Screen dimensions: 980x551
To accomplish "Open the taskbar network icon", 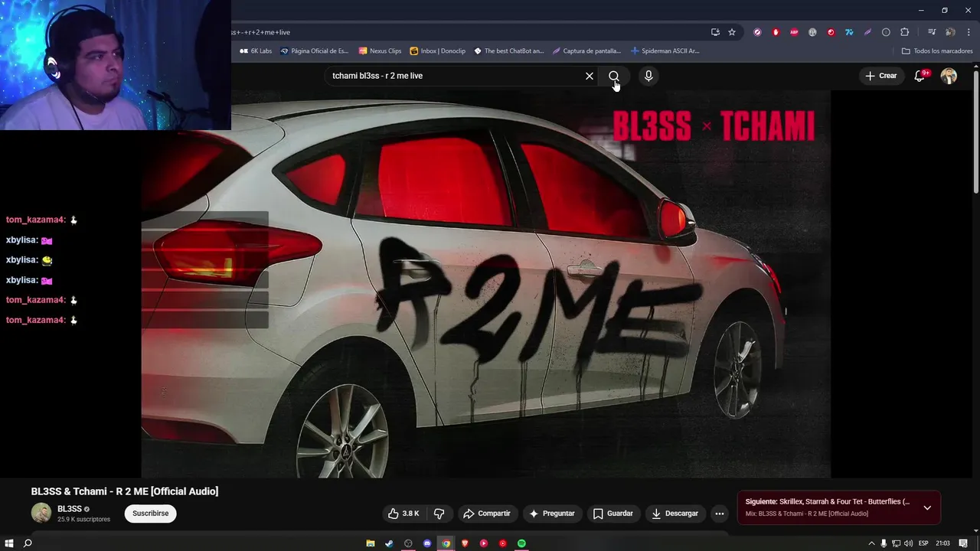I will tap(896, 543).
